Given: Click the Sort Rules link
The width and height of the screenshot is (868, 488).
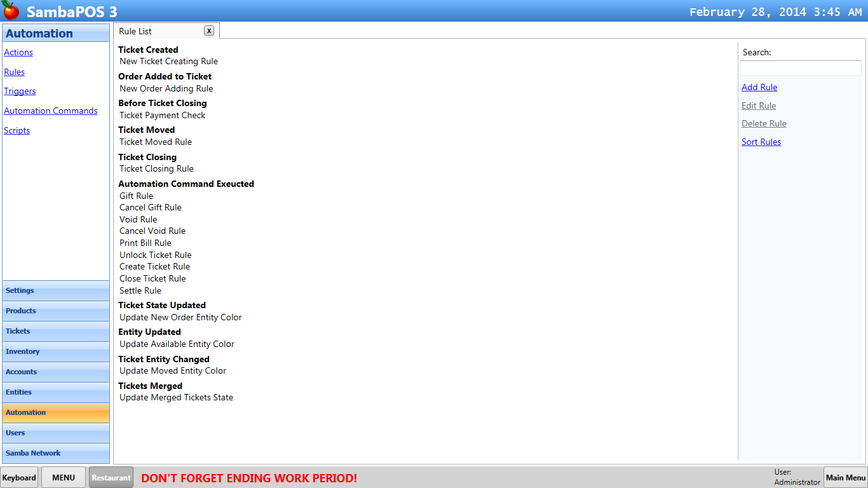Looking at the screenshot, I should pos(761,142).
